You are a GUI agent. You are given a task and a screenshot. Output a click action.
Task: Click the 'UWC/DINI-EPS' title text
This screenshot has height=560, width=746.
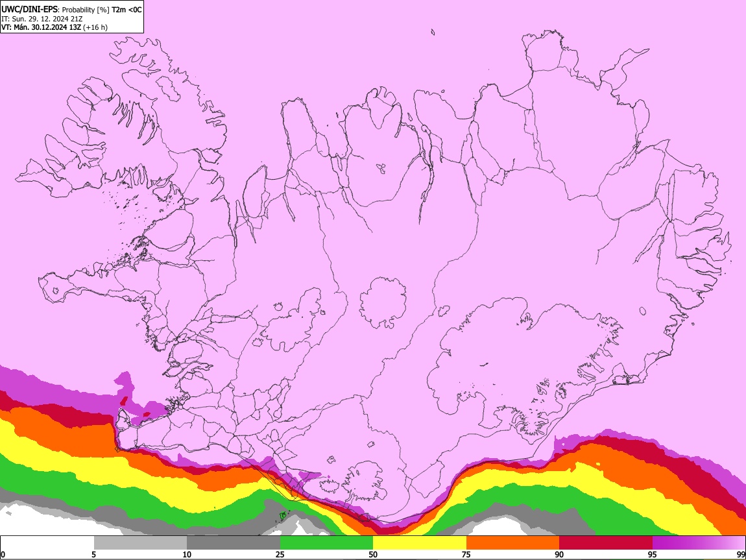(29, 10)
